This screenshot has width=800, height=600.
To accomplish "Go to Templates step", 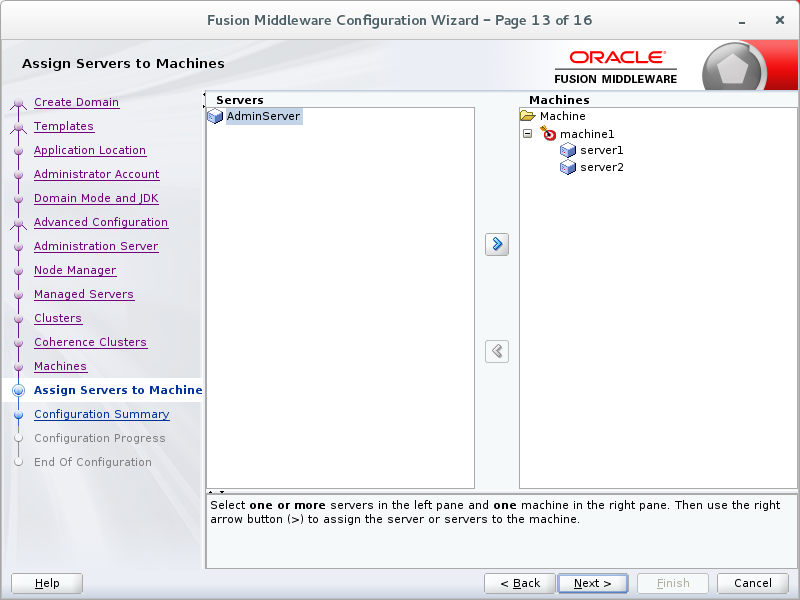I will pyautogui.click(x=64, y=126).
